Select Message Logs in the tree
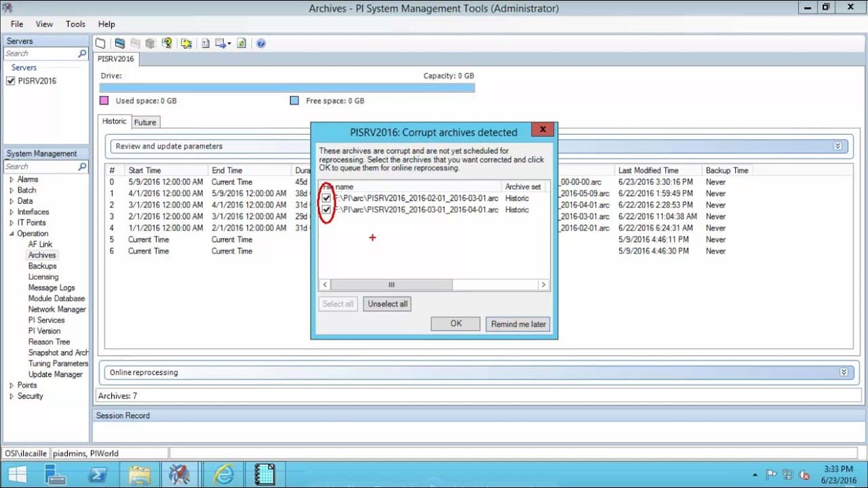 pyautogui.click(x=52, y=287)
